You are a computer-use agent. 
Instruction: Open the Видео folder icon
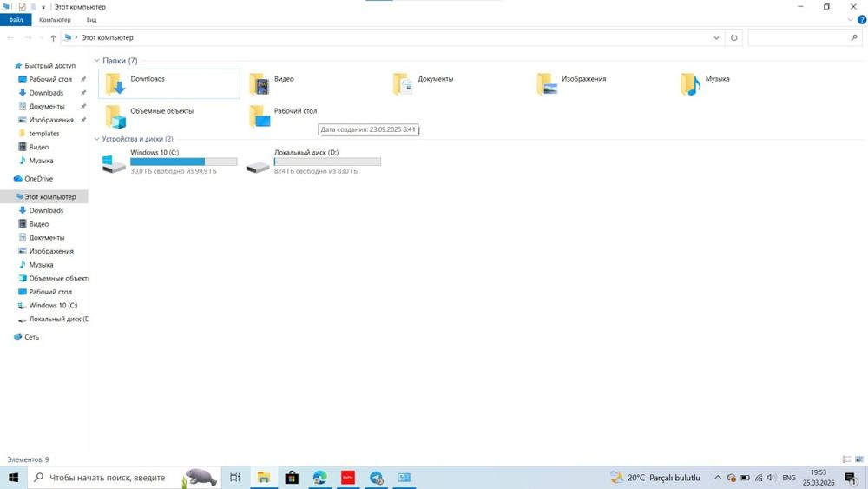pos(259,85)
